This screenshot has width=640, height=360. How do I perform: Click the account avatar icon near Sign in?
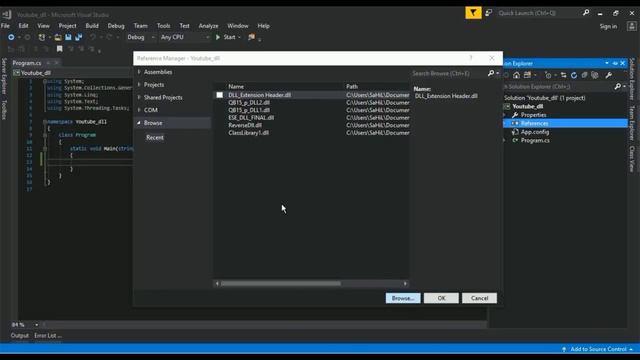click(x=632, y=26)
